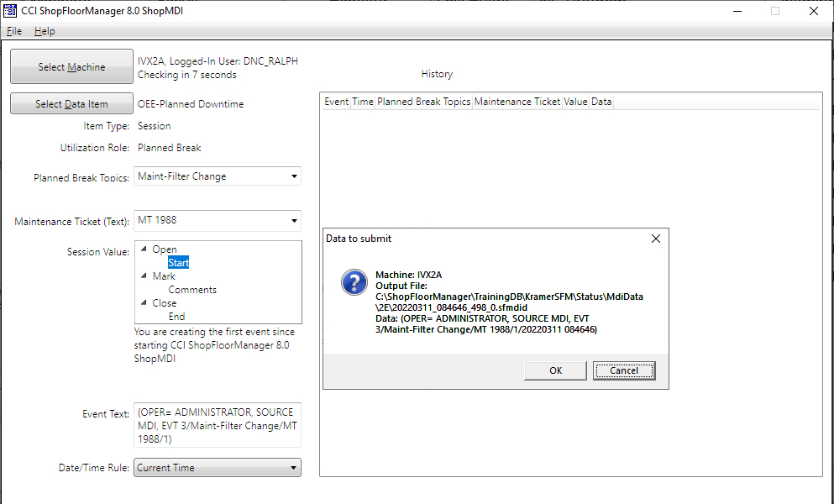Collapse the Open tree node
The image size is (834, 504).
point(144,249)
